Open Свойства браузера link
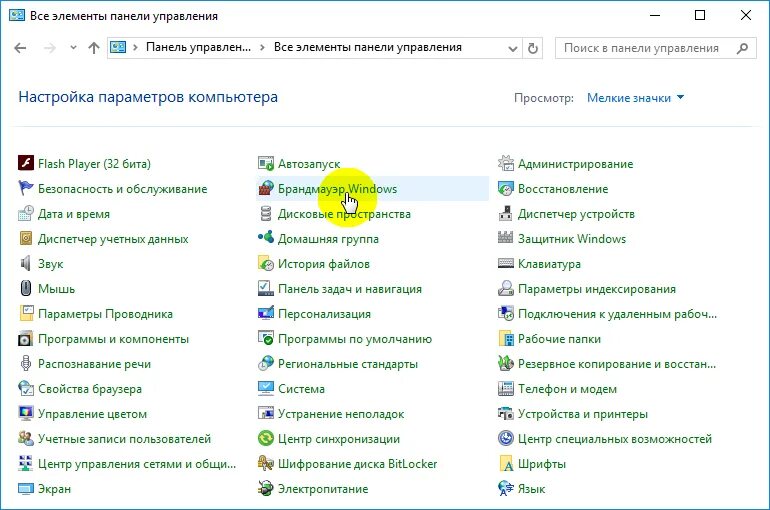Viewport: 770px width, 510px height. click(x=90, y=389)
